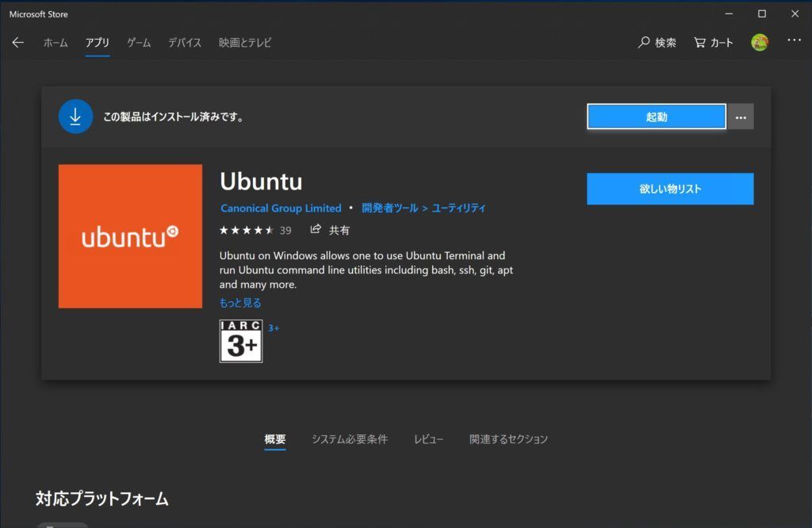This screenshot has width=812, height=528.
Task: Open the Ubuntu logo image
Action: point(131,236)
